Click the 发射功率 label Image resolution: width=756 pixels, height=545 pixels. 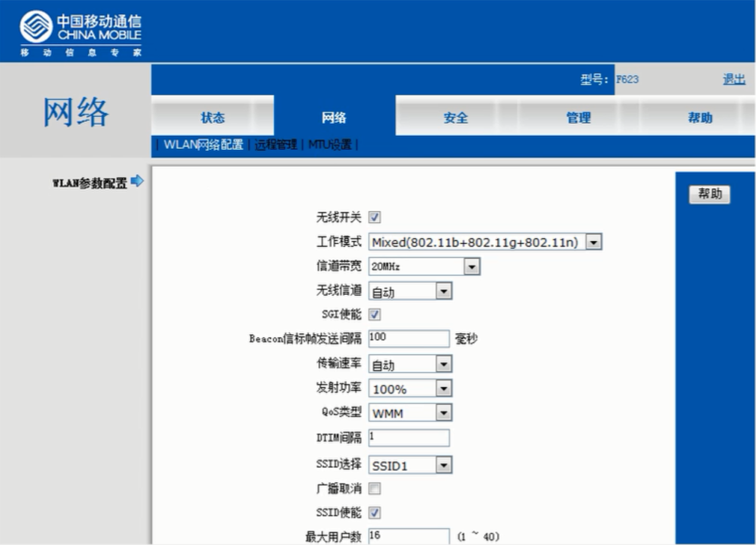(x=338, y=388)
